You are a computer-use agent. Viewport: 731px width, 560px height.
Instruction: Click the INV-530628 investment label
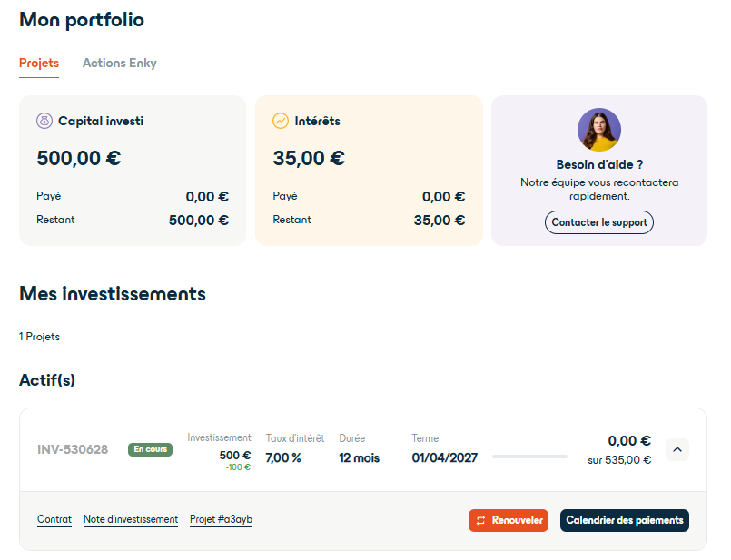[71, 448]
